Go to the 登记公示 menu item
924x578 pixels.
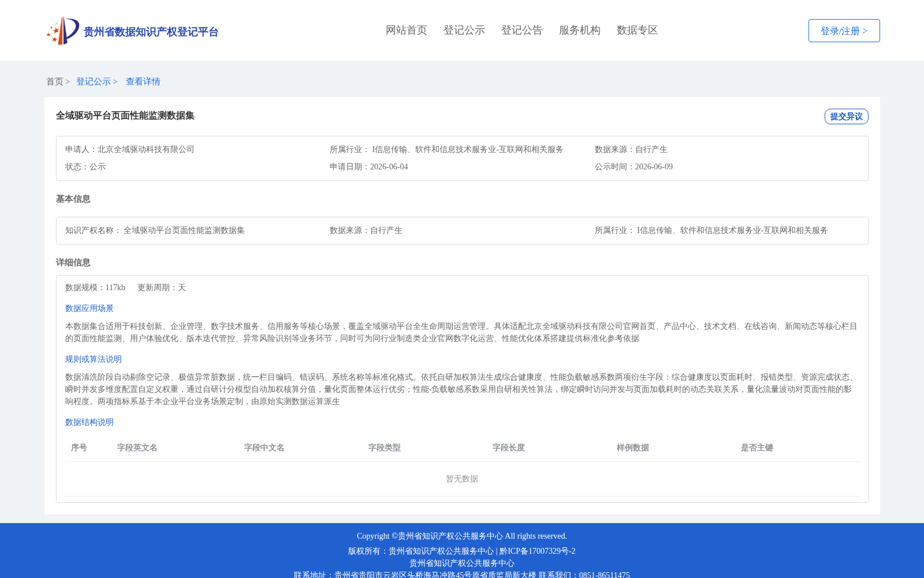point(464,30)
